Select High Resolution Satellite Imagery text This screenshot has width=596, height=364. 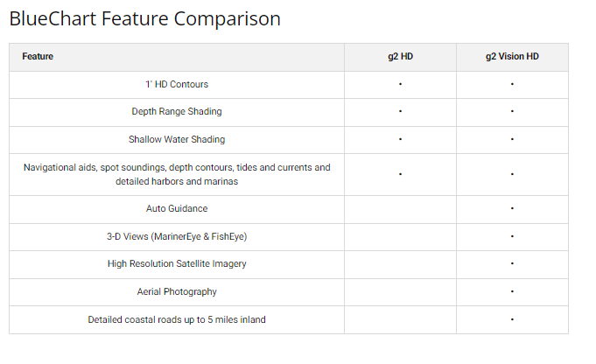(x=177, y=264)
